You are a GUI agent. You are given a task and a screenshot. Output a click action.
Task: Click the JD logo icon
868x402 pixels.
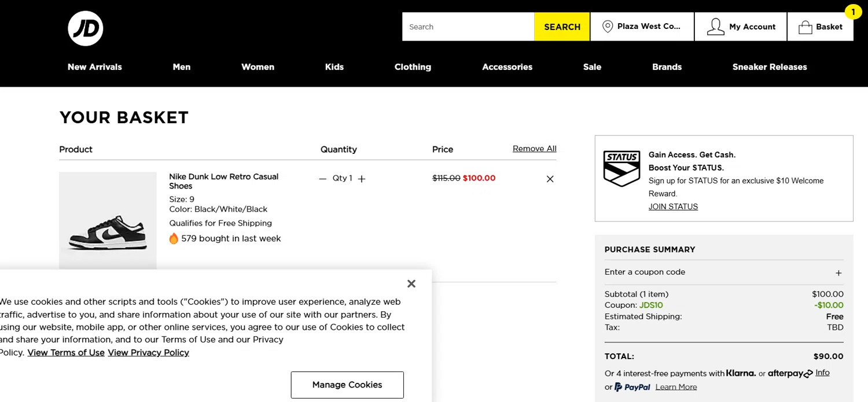(86, 28)
